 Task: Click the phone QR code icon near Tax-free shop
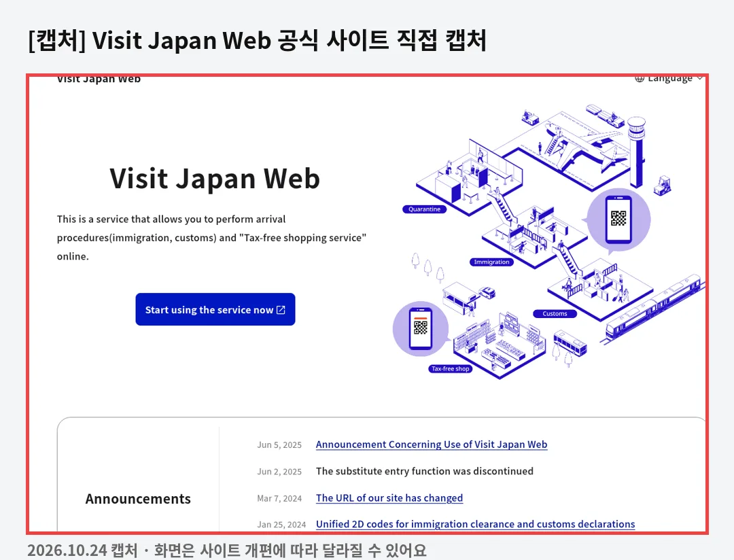421,328
